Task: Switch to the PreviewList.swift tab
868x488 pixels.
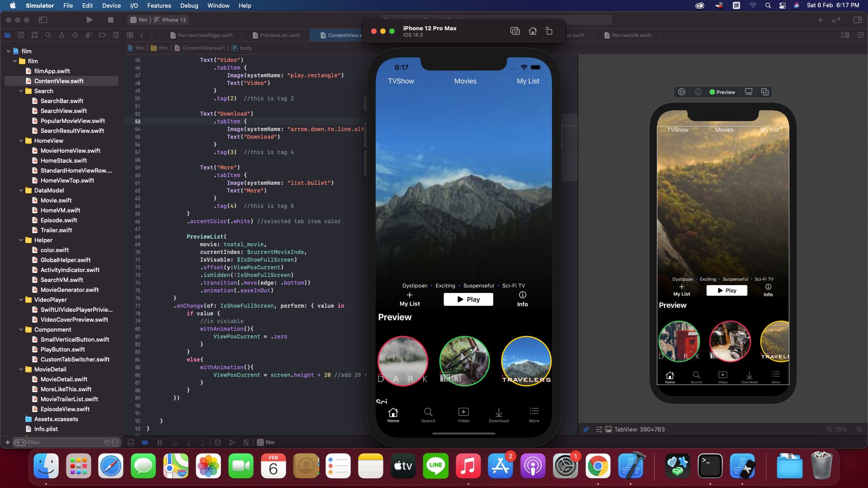Action: pos(279,35)
